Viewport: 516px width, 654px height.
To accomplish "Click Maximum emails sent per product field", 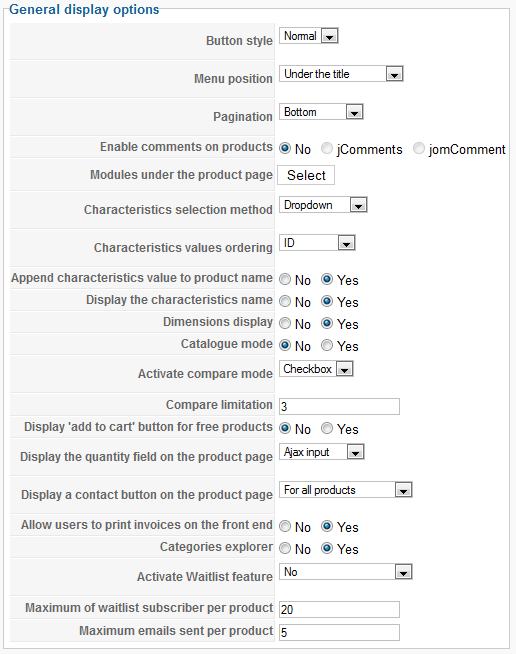I will click(x=339, y=632).
